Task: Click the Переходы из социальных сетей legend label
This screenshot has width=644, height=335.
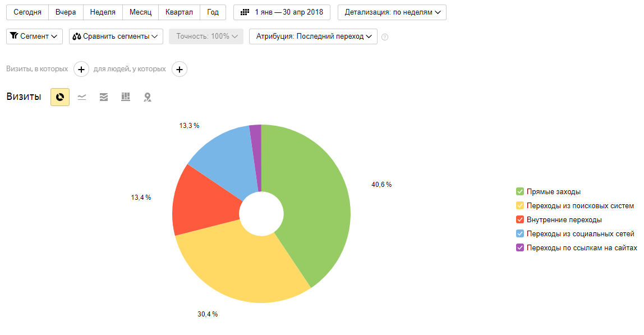Action: click(x=581, y=233)
